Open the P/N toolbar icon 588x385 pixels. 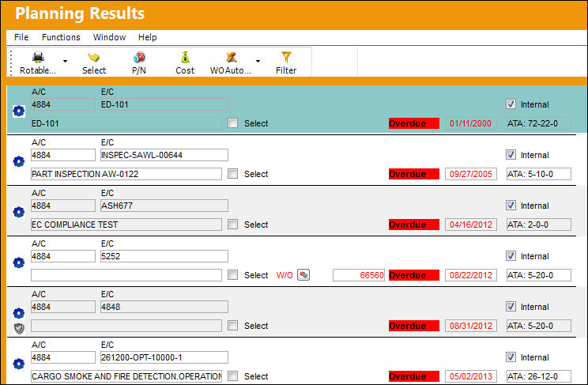point(139,58)
